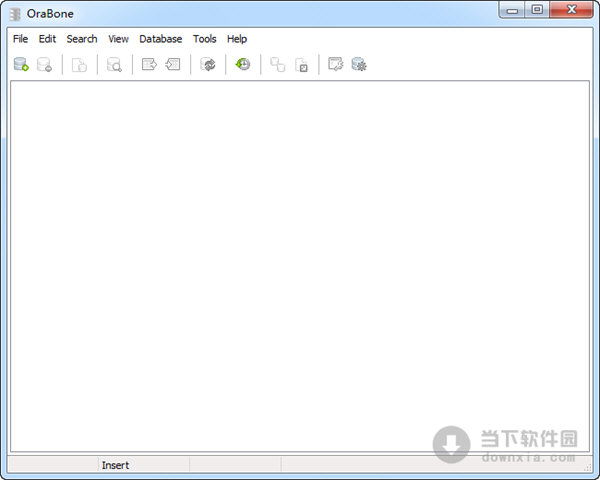This screenshot has width=600, height=480.
Task: Open the history clock icon
Action: point(243,64)
